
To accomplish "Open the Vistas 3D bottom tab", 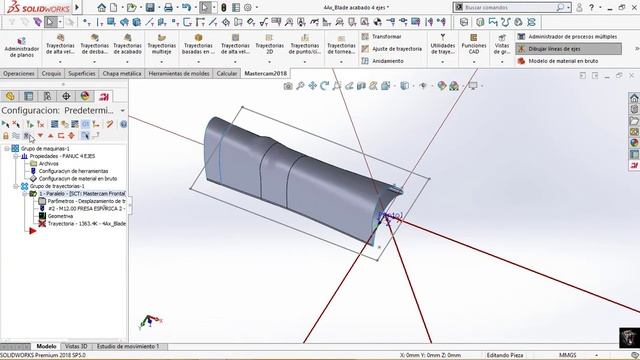I will 76,346.
